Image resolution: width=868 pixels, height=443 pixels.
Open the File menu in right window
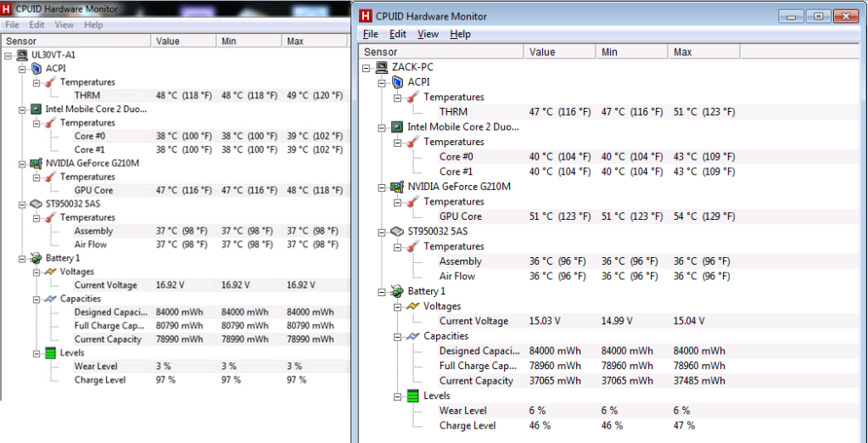(x=371, y=34)
